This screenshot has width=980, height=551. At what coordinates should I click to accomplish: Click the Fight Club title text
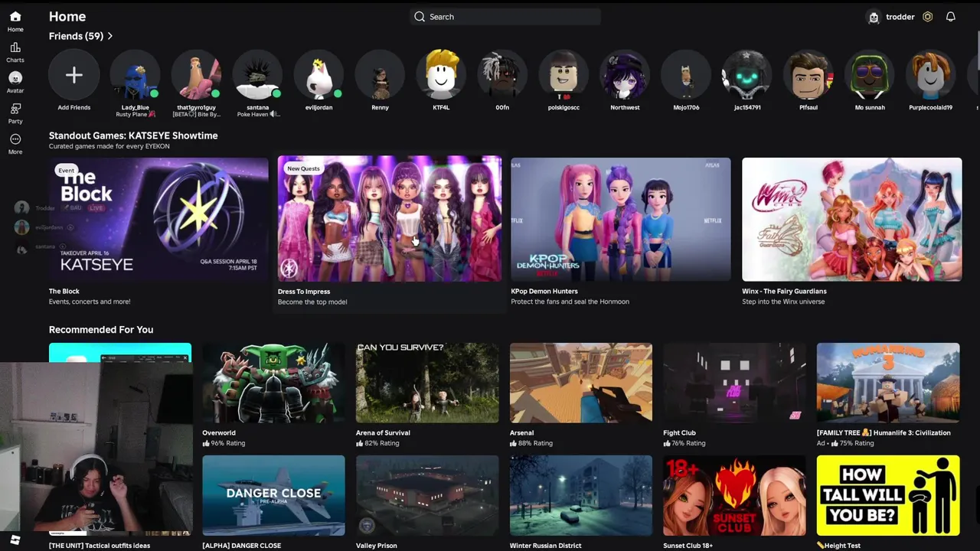pos(679,433)
